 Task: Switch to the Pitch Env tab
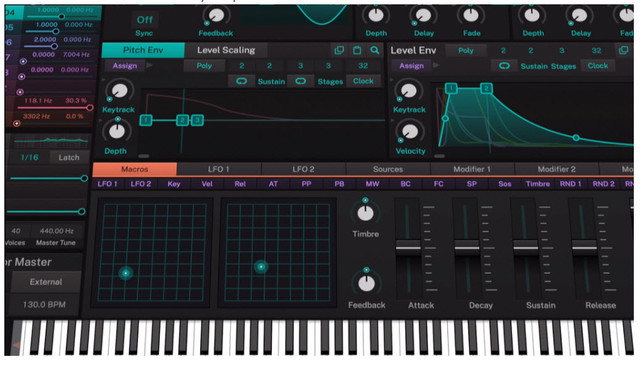[x=143, y=50]
